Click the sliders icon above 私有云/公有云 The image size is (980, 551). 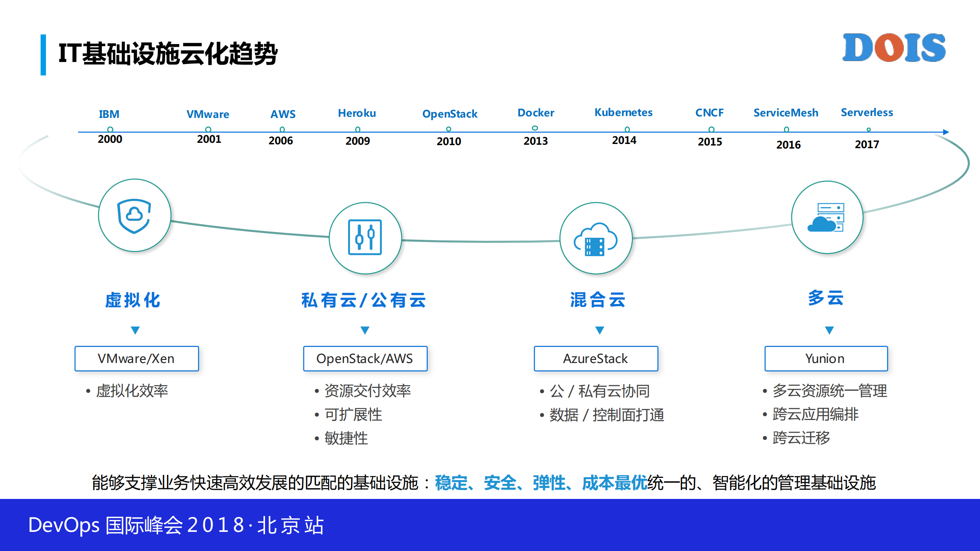point(364,238)
